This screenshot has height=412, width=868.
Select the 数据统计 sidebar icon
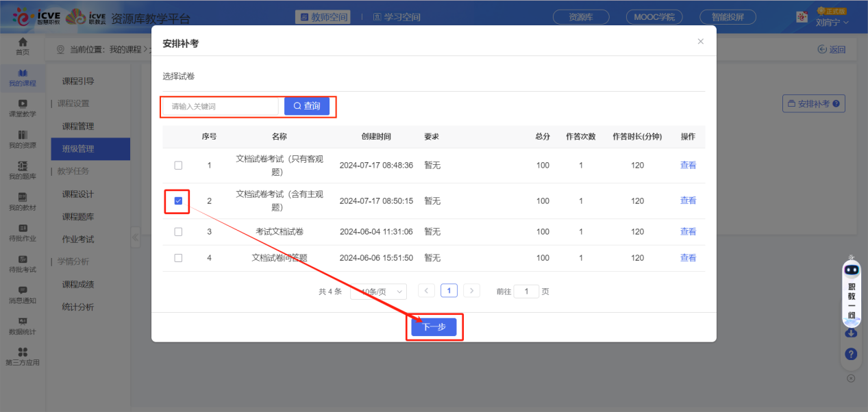pos(23,325)
